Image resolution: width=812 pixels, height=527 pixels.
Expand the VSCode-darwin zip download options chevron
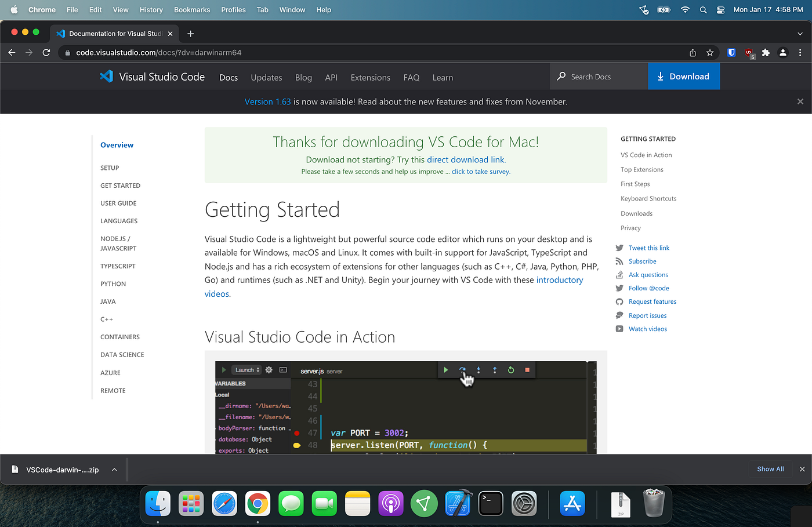pyautogui.click(x=114, y=469)
